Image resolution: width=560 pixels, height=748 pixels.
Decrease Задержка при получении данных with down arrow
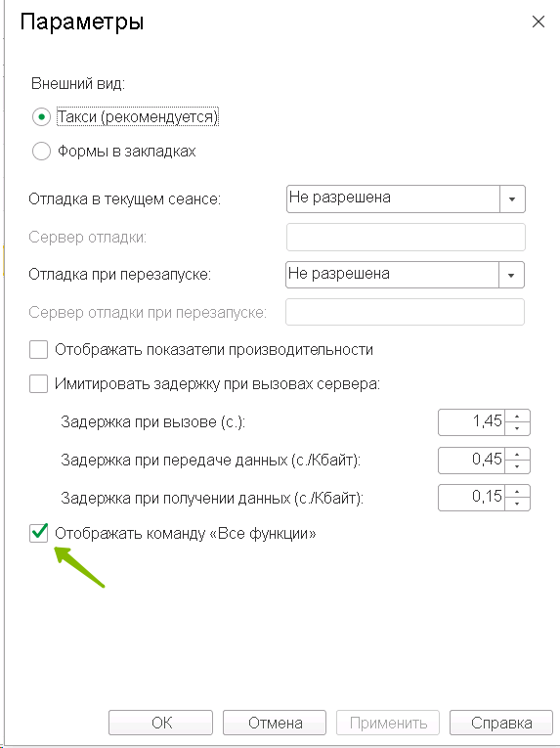517,504
